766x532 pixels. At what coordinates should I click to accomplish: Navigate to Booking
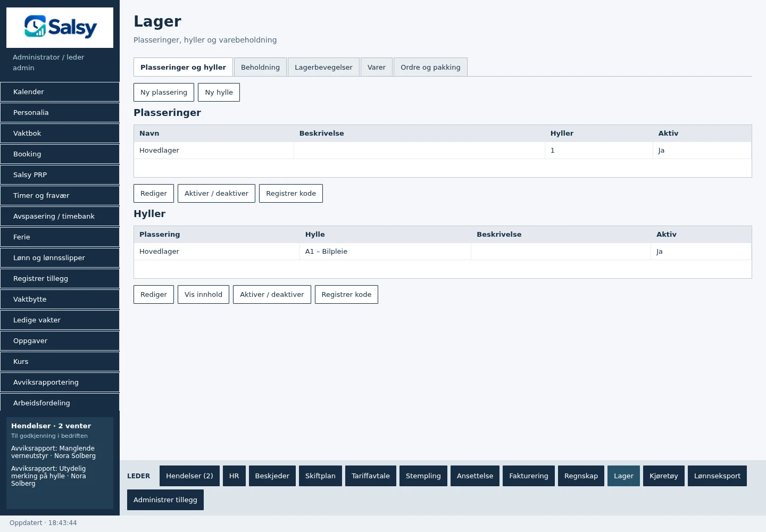(60, 154)
